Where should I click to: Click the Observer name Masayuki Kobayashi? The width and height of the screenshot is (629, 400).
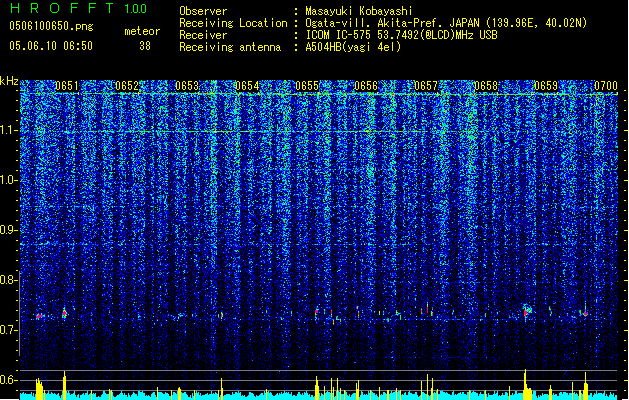click(x=359, y=11)
